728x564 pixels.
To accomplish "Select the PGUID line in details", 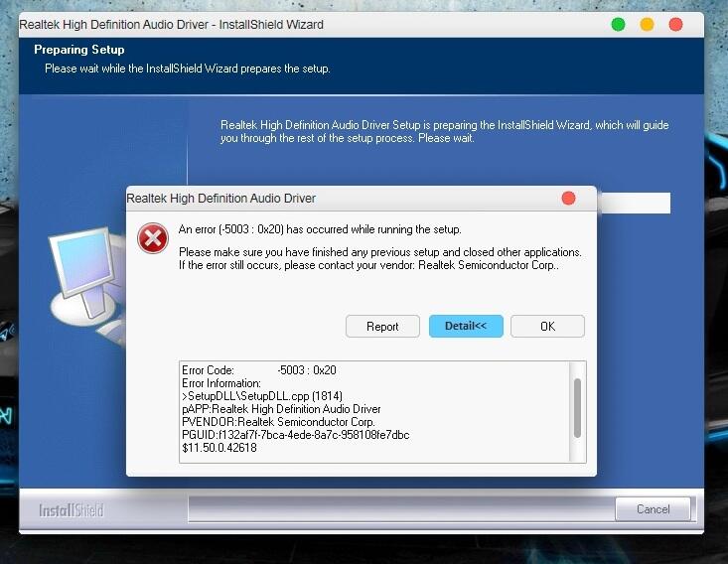I will tap(295, 435).
